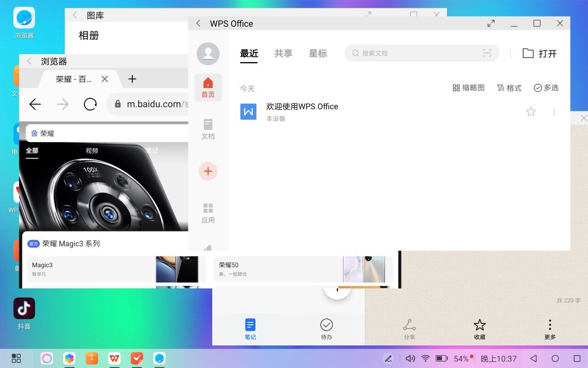The width and height of the screenshot is (588, 368).
Task: Navigate back in the browser toolbar
Action: click(x=35, y=104)
